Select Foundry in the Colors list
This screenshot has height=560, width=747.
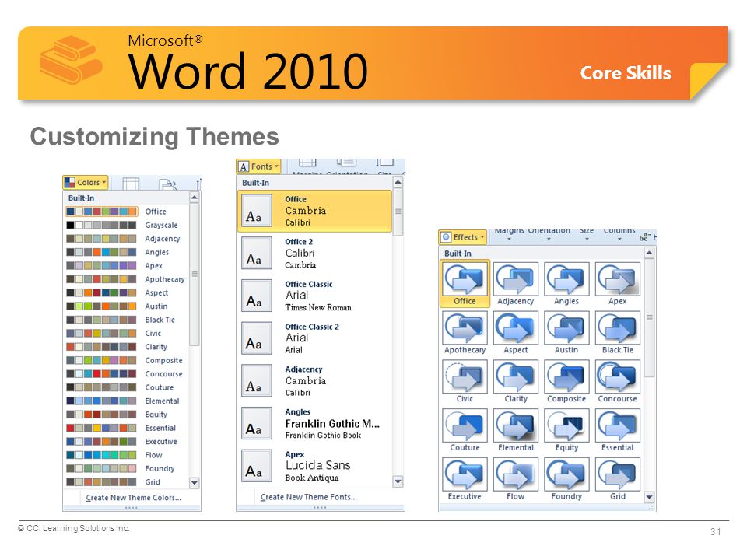(160, 468)
